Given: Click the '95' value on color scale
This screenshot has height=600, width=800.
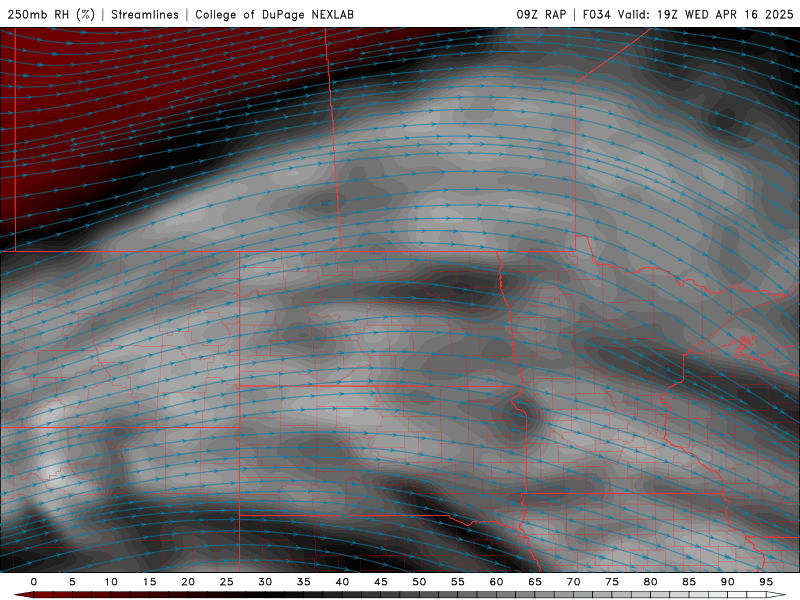Looking at the screenshot, I should (766, 582).
